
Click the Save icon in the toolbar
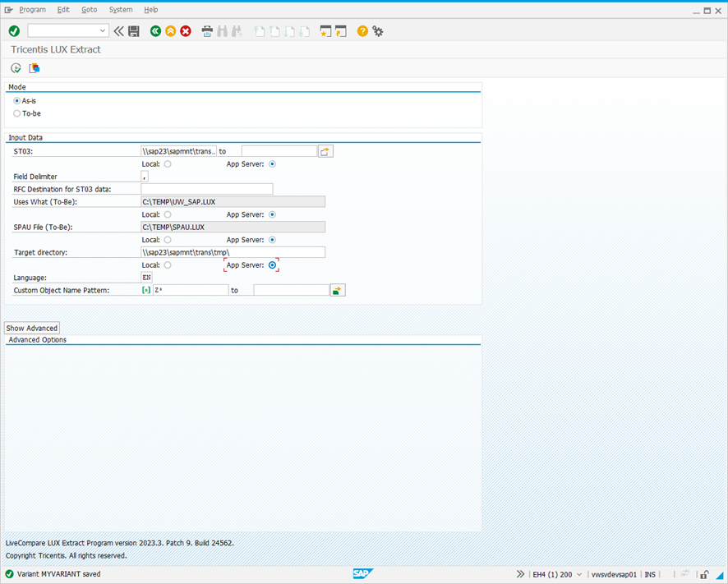[x=134, y=31]
